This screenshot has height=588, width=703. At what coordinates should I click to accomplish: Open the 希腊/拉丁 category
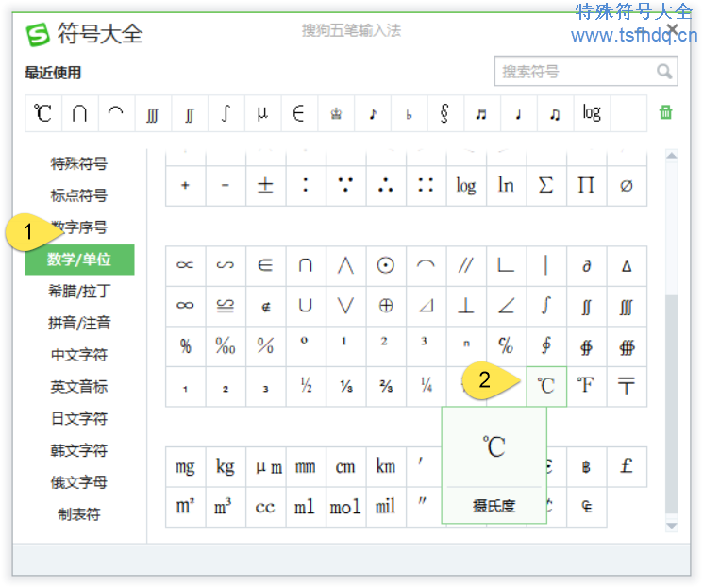pos(79,292)
